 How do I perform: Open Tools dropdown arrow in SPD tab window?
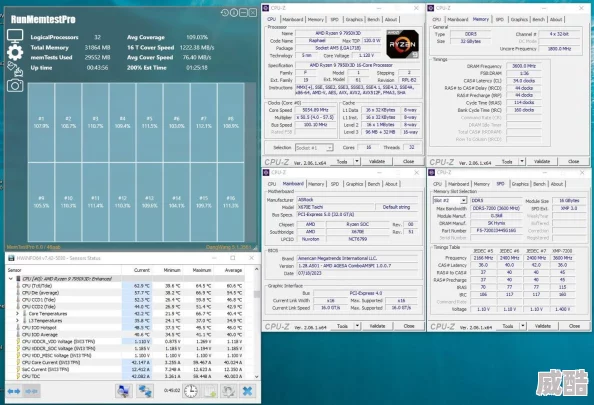click(523, 326)
